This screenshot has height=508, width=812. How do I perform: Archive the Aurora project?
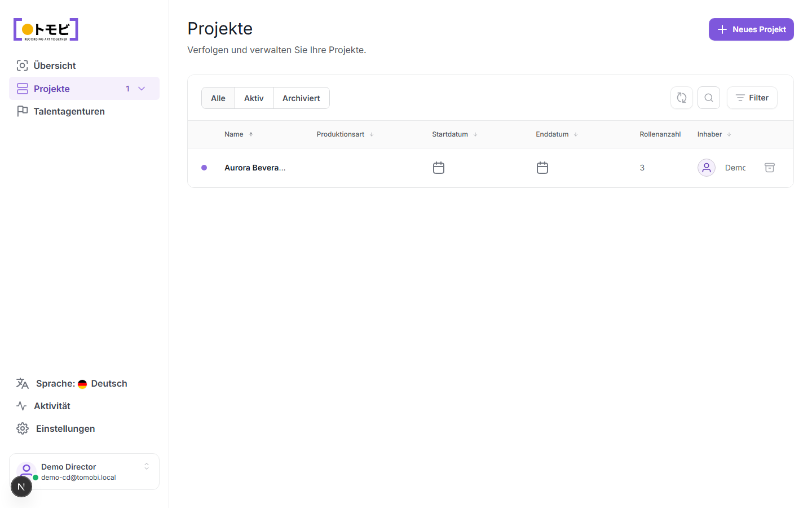770,168
